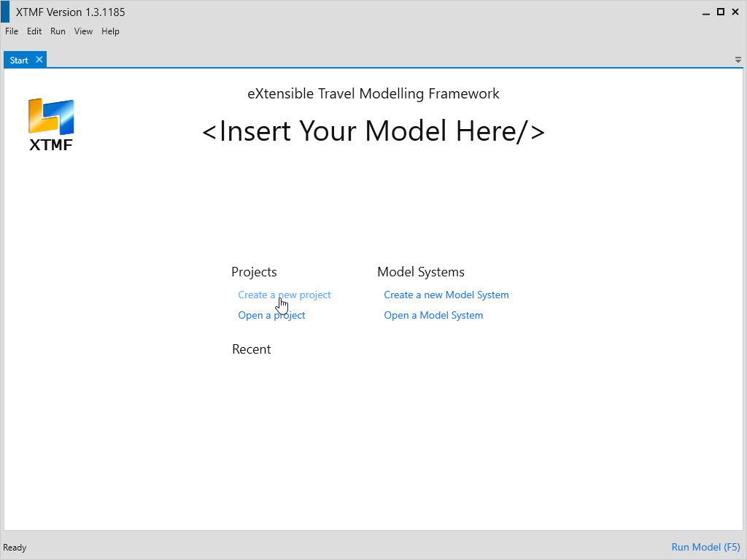This screenshot has width=747, height=560.
Task: Open the File menu
Action: [12, 31]
